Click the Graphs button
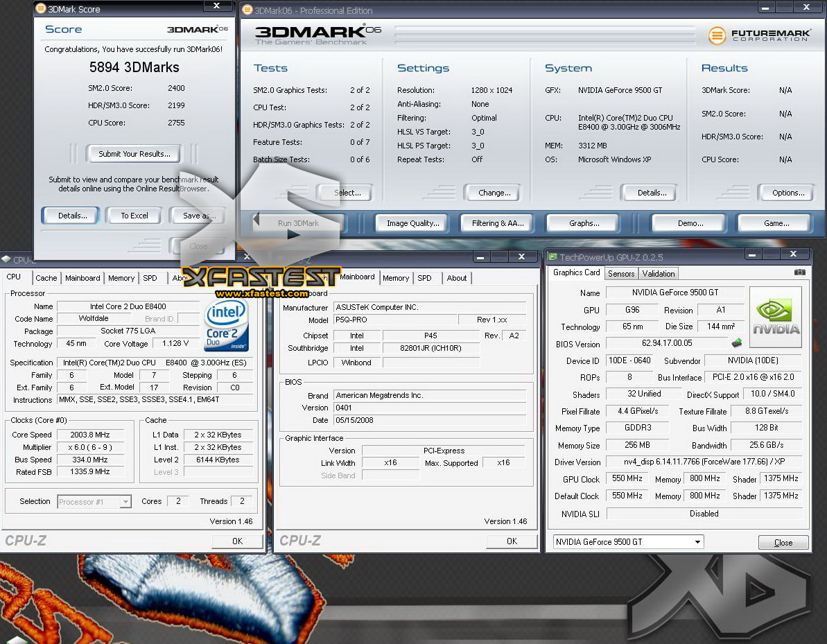Image resolution: width=827 pixels, height=644 pixels. tap(584, 223)
